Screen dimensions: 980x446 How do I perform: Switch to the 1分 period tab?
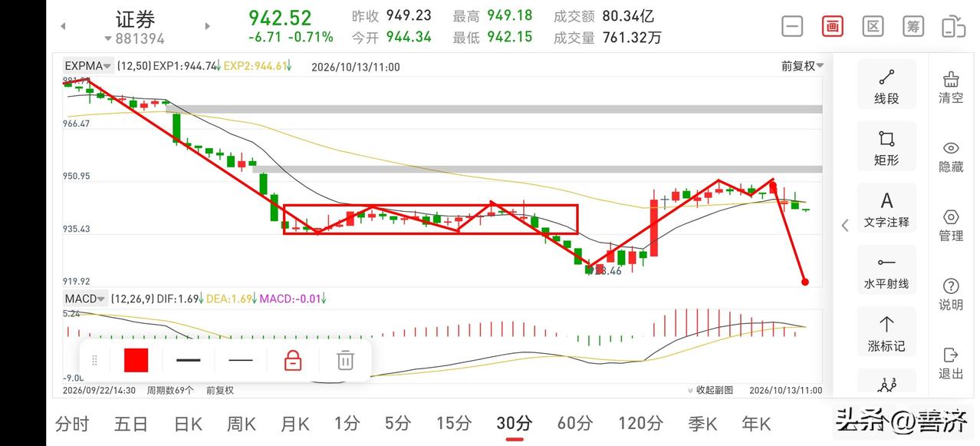[347, 423]
